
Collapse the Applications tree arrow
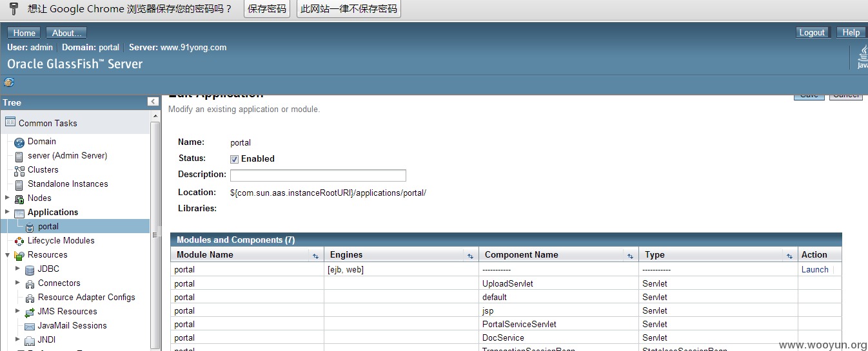tap(7, 212)
